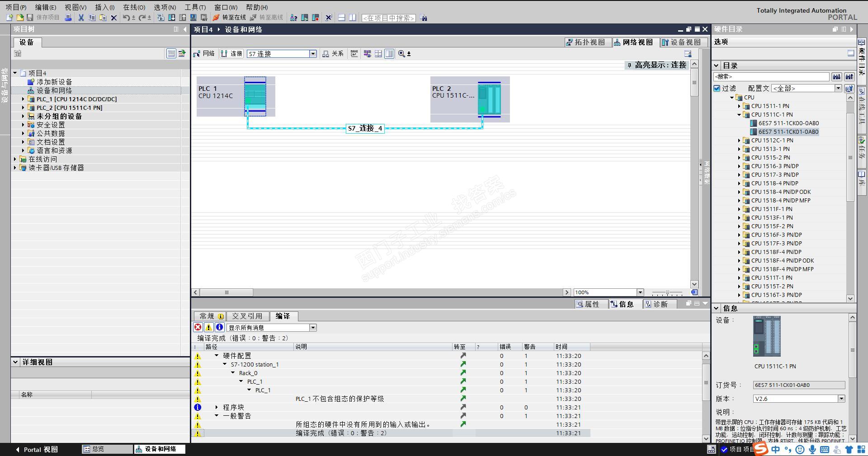Click the S7_连接_4 connection label
The height and width of the screenshot is (456, 868).
coord(365,128)
